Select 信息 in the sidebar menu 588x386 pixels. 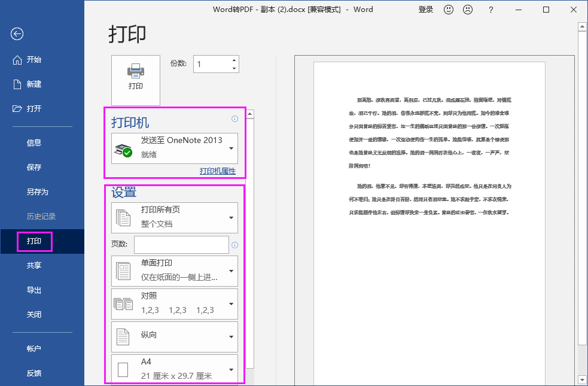click(33, 142)
